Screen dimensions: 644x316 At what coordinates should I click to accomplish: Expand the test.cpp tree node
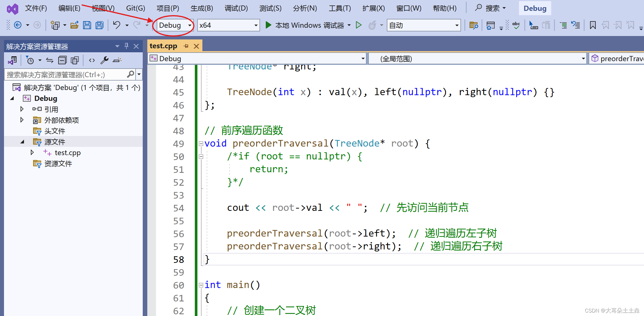pos(32,152)
